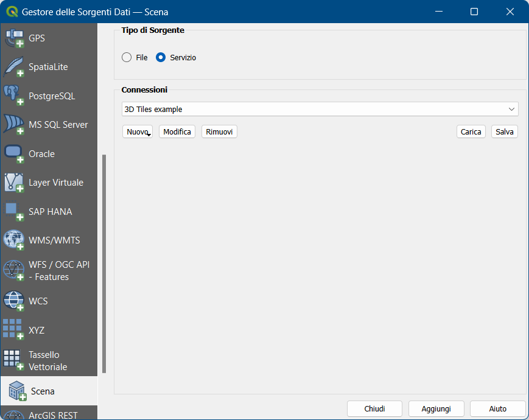The width and height of the screenshot is (529, 420).
Task: Open the Layer Virtuale icon
Action: pyautogui.click(x=13, y=183)
